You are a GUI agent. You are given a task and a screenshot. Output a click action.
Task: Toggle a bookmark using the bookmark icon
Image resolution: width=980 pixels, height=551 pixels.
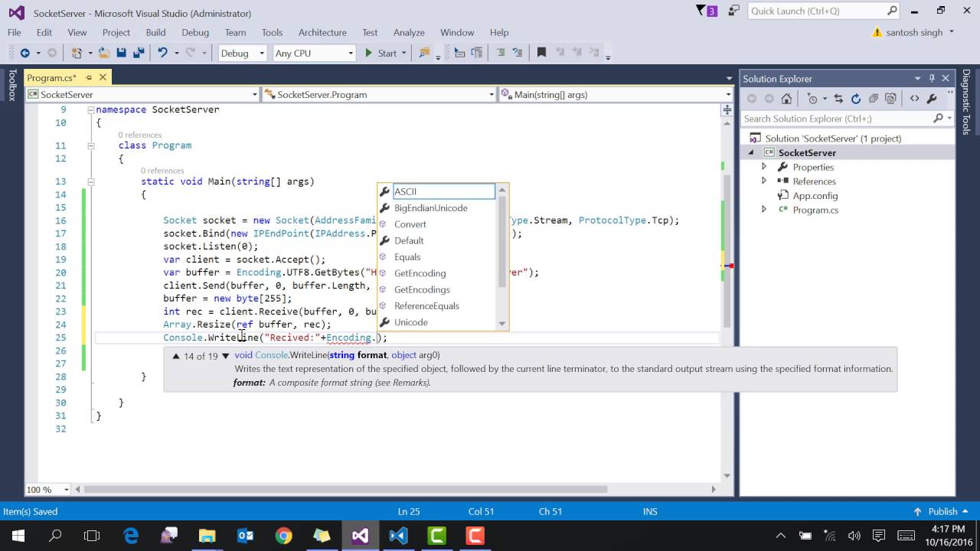pyautogui.click(x=541, y=53)
